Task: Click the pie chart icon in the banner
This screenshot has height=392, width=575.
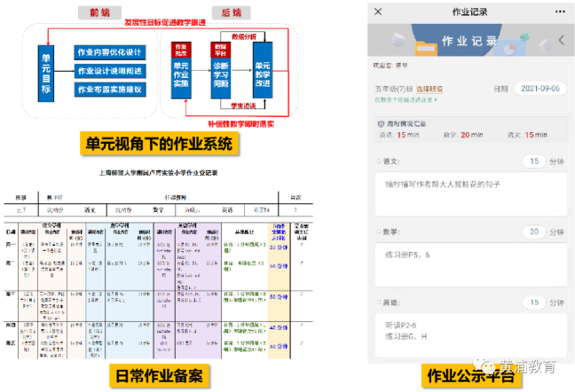Action: pyautogui.click(x=509, y=49)
